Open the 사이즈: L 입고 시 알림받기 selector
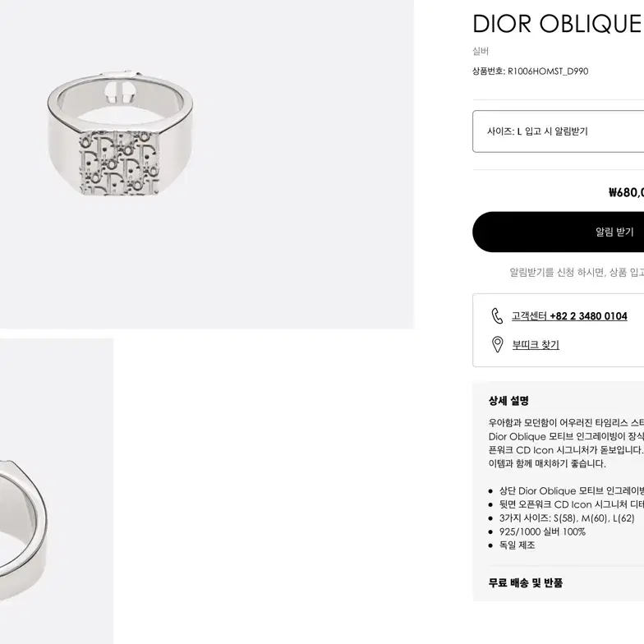 (x=559, y=131)
